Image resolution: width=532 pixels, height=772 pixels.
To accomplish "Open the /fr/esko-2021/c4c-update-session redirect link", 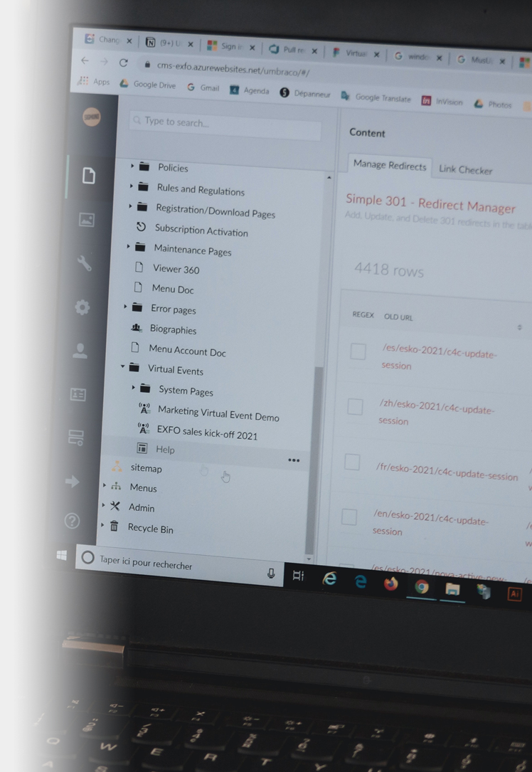I will pyautogui.click(x=447, y=472).
